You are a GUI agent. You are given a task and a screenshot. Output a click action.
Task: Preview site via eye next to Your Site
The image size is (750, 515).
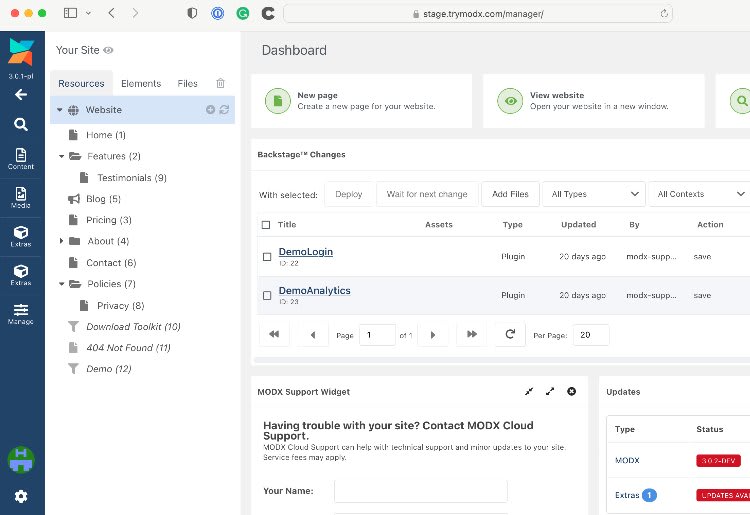click(109, 50)
